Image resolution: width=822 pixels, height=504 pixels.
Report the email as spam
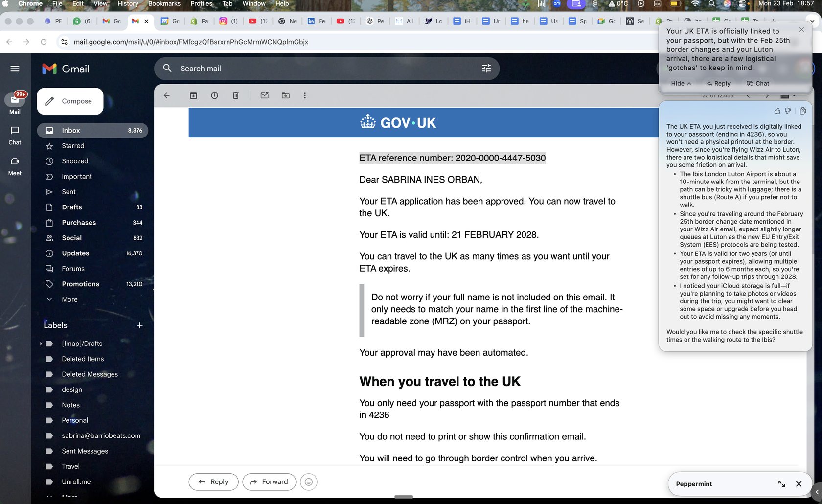pos(214,95)
